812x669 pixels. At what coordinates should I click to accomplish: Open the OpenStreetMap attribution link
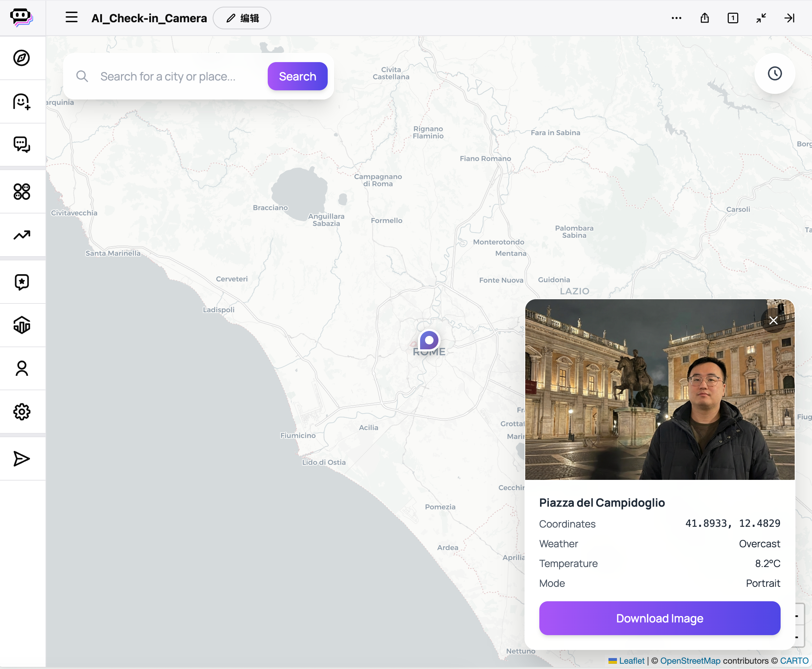click(690, 661)
